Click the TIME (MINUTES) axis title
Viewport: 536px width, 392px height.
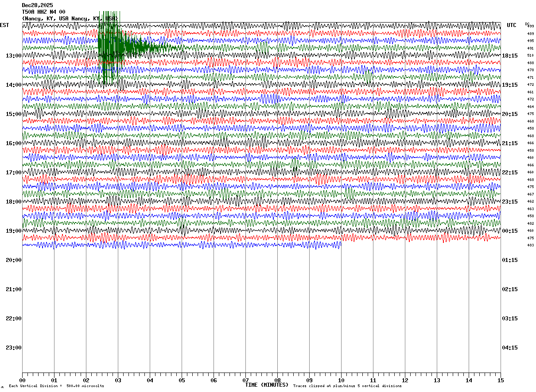pos(267,385)
